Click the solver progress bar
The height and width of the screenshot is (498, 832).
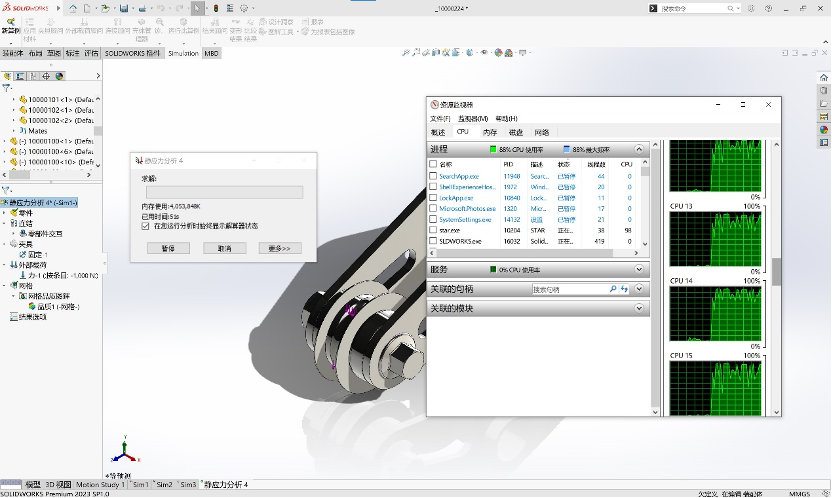224,192
